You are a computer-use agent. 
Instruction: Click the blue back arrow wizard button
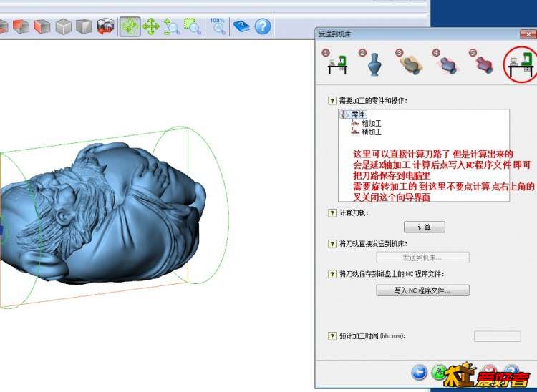click(x=419, y=372)
